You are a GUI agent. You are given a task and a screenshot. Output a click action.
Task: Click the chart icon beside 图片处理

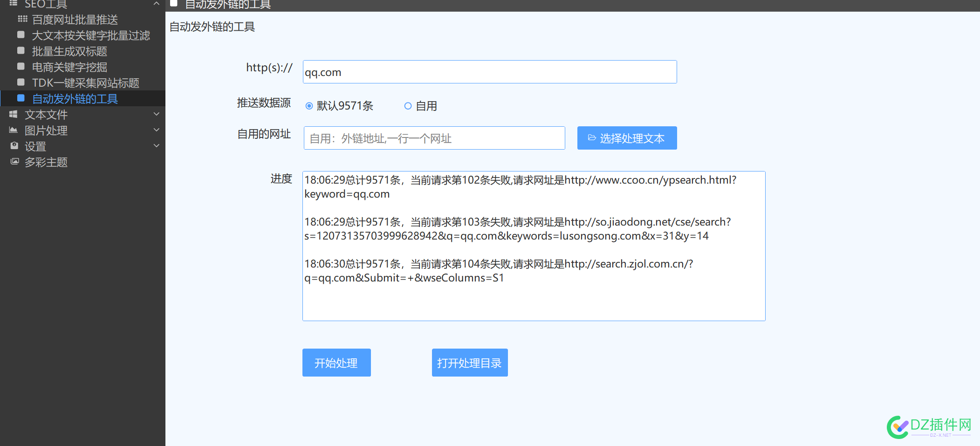[x=14, y=130]
